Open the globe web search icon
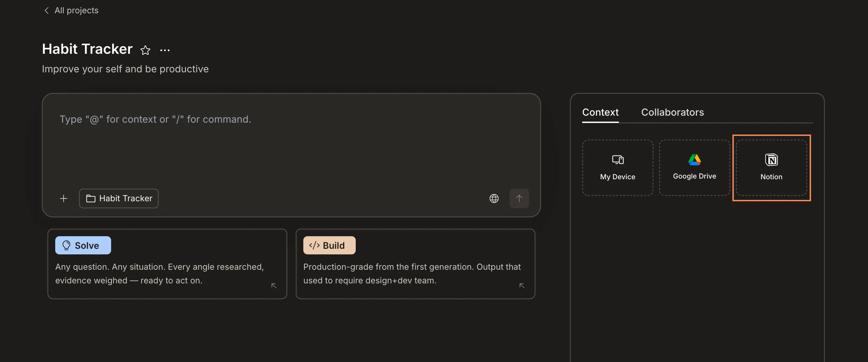 pos(494,198)
